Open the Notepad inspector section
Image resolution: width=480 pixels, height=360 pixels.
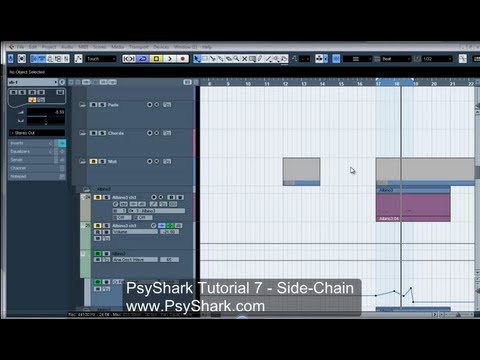pos(37,177)
